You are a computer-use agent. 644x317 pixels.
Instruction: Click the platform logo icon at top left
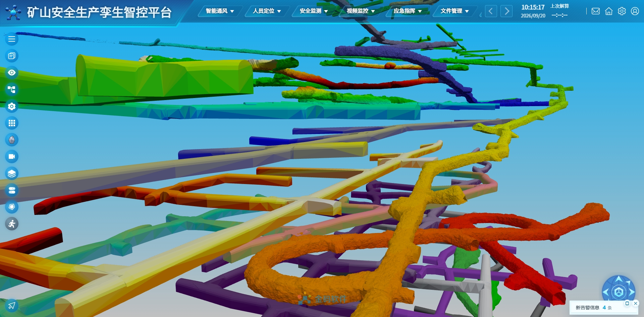point(13,12)
